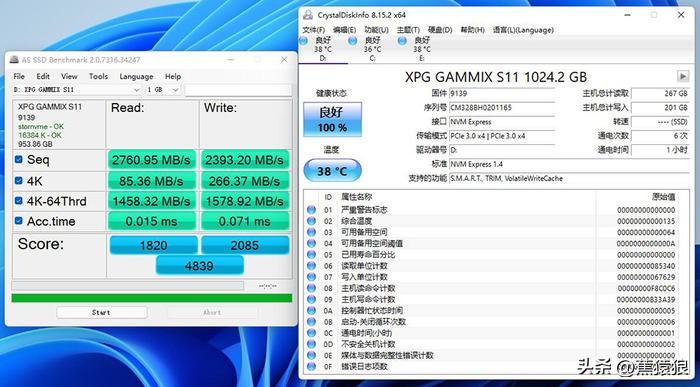This screenshot has height=387, width=700.
Task: Click the next disk arrow beside XPG GAMMIX S11 title
Action: click(683, 76)
